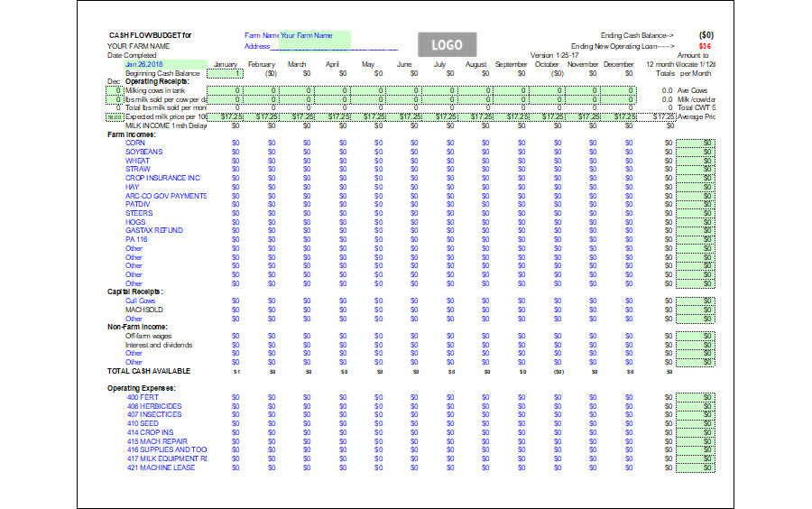Click the green per-month cell in CORN row
Viewport: 812px width, 509px height.
point(696,143)
